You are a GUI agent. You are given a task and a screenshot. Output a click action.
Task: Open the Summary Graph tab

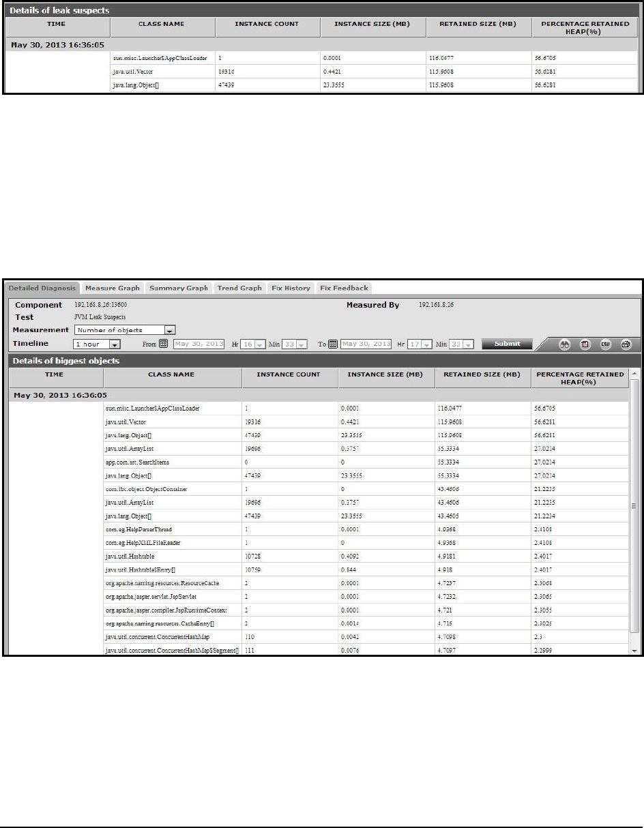179,288
